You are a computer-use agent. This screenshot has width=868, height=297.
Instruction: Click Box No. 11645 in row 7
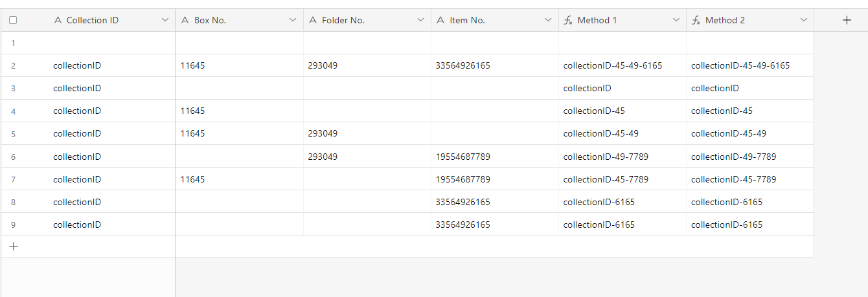point(192,179)
